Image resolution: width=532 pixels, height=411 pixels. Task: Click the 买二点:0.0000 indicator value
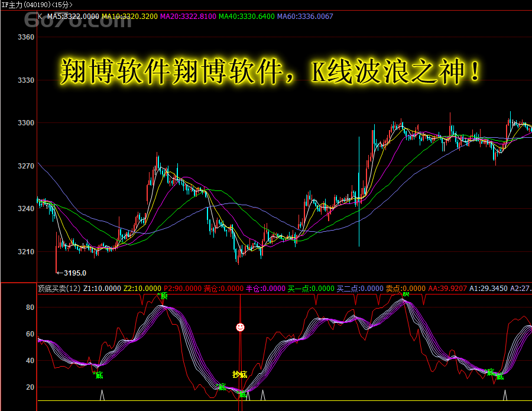[x=360, y=289]
